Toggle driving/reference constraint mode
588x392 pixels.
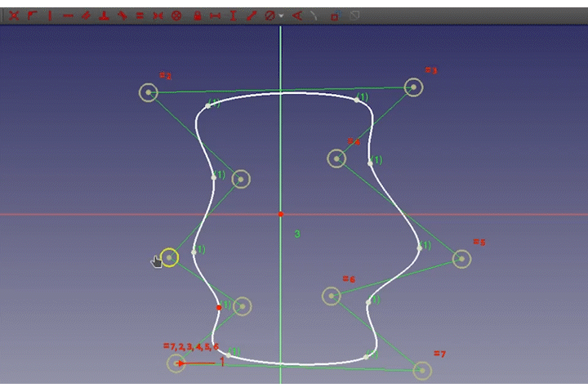pos(335,15)
